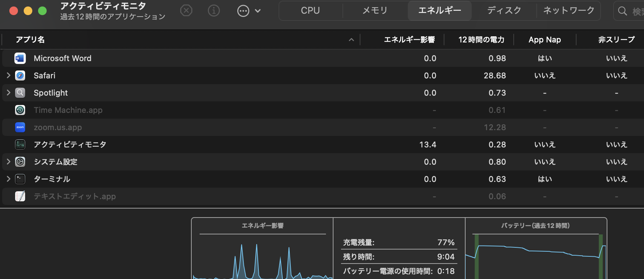Click the アクティビティモニタ app icon

tap(20, 145)
